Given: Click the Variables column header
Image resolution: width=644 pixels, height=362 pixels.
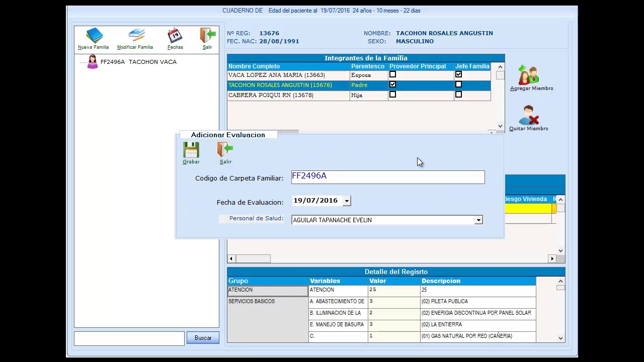Looking at the screenshot, I should coord(338,281).
